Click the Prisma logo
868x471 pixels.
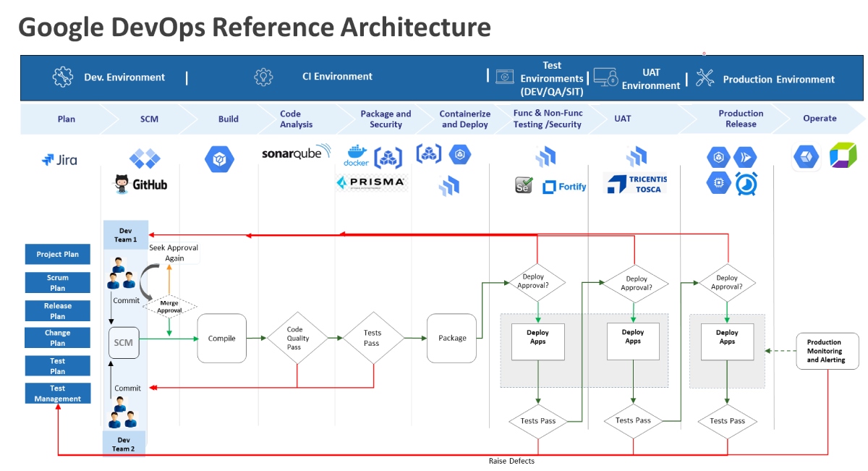coord(372,182)
